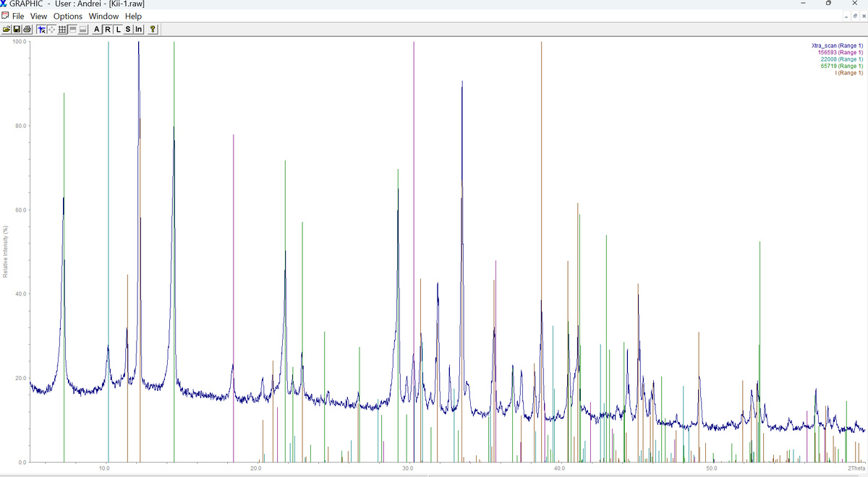Click the 10.0 x-axis tick label
The height and width of the screenshot is (477, 868).
[x=104, y=469]
